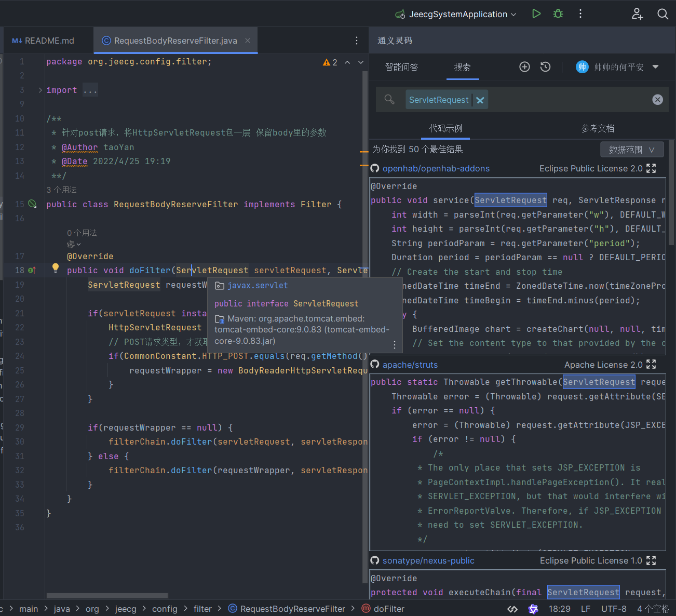Start a new chat with the plus circle icon
676x616 pixels.
(x=524, y=67)
